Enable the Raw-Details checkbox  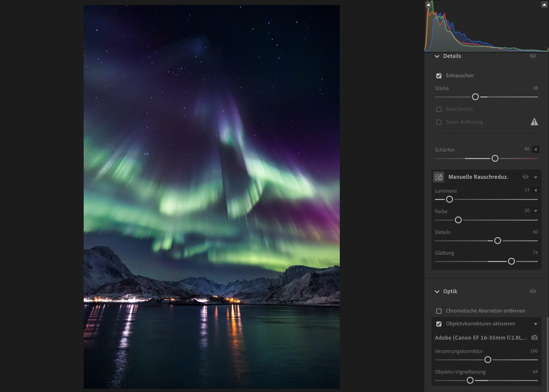[439, 109]
